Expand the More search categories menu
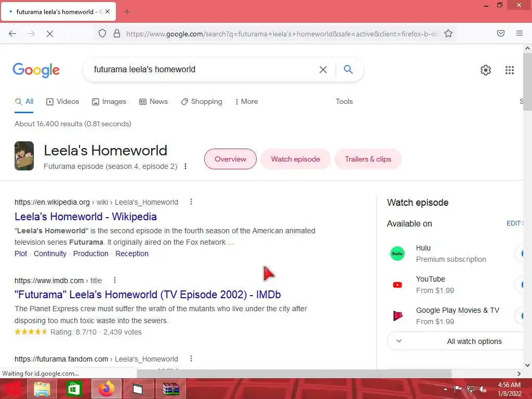This screenshot has height=399, width=532. [x=247, y=101]
